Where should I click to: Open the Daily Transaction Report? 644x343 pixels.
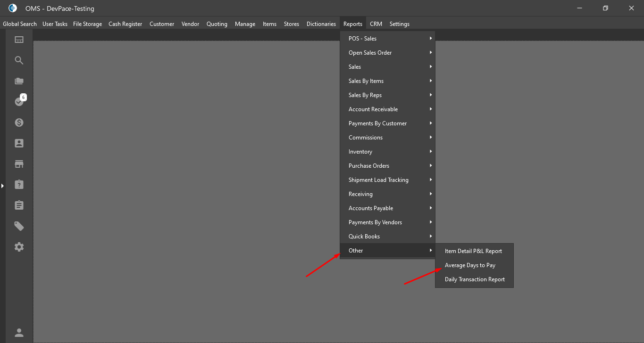click(475, 279)
